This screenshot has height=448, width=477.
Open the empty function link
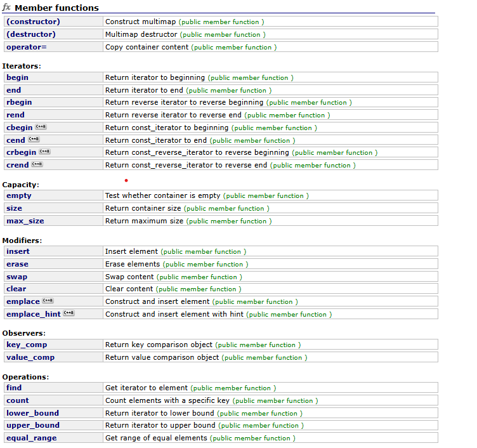pyautogui.click(x=19, y=195)
